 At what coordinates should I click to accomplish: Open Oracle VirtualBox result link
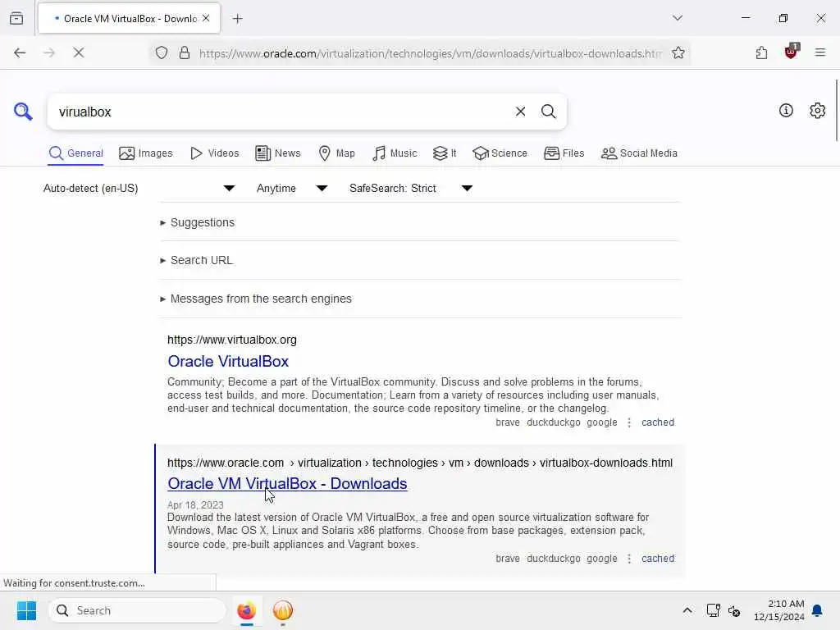(x=228, y=362)
